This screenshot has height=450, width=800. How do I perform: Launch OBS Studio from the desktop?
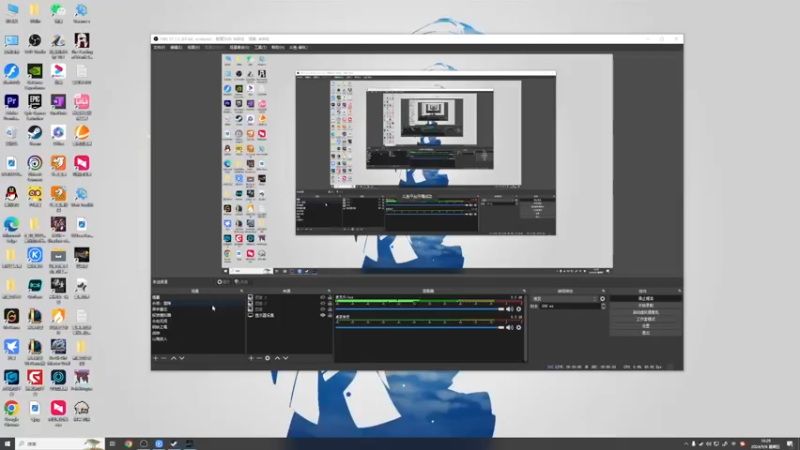(35, 44)
